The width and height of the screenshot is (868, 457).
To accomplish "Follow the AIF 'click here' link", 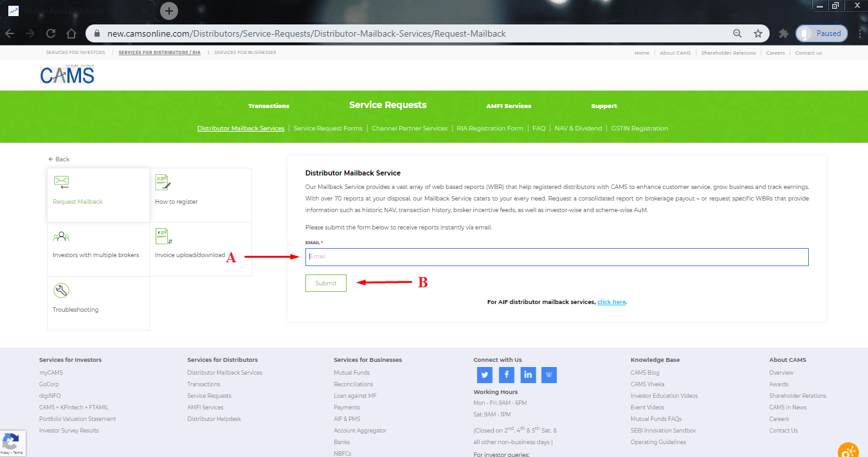I will point(611,302).
